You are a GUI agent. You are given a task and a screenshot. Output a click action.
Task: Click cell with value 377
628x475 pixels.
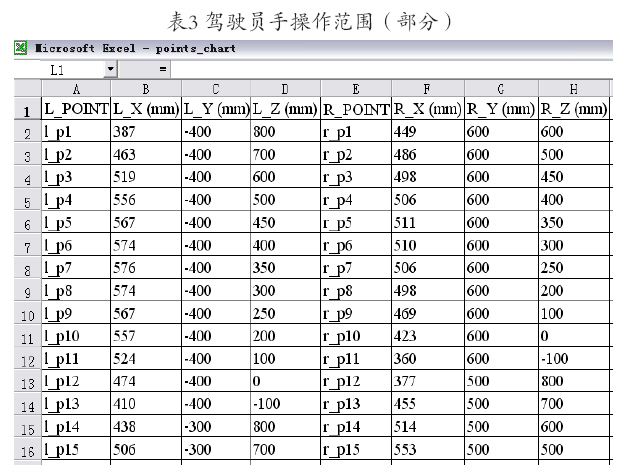pos(428,381)
